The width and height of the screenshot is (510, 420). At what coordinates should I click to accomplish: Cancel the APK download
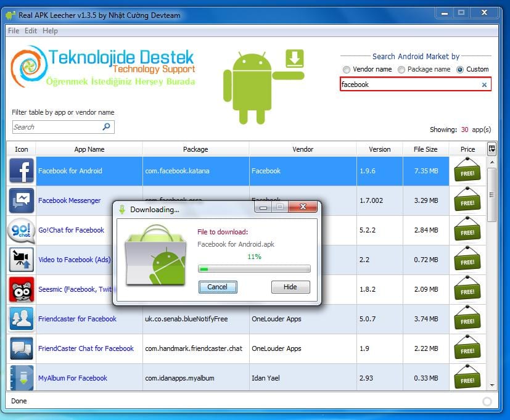[218, 287]
